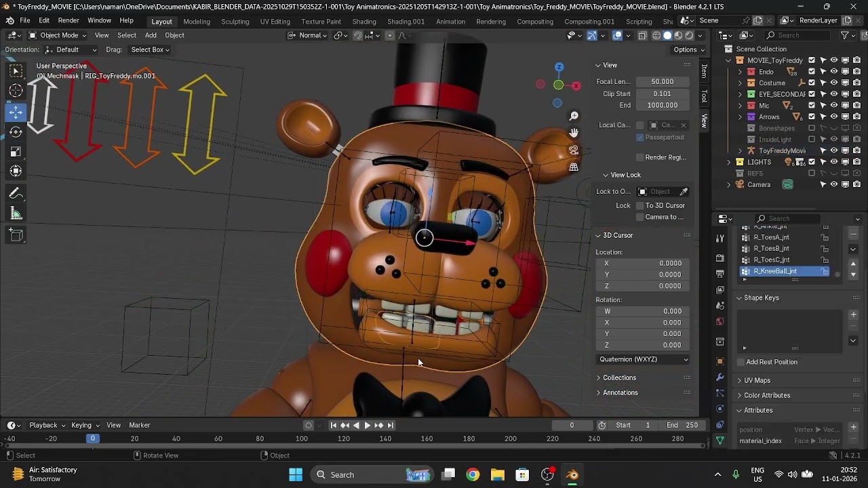The width and height of the screenshot is (868, 488).
Task: Activate the Rotate tool
Action: pyautogui.click(x=16, y=131)
